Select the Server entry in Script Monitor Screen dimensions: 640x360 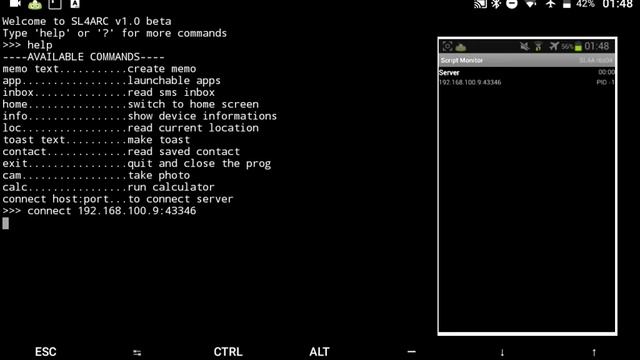tap(527, 77)
